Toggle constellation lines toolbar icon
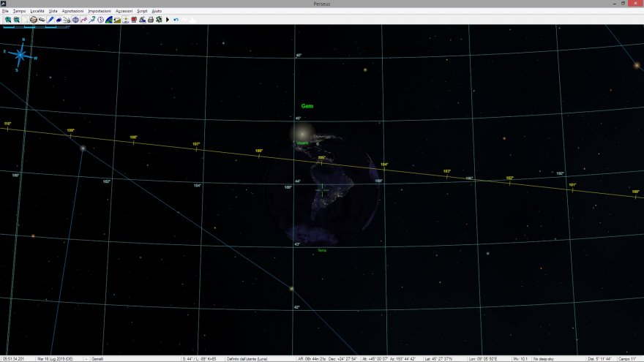Viewport: 644px width, 362px height. pos(83,20)
